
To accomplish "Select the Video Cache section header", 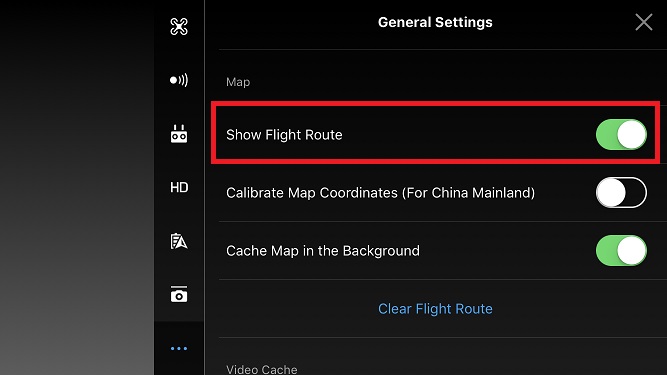I will [x=262, y=369].
